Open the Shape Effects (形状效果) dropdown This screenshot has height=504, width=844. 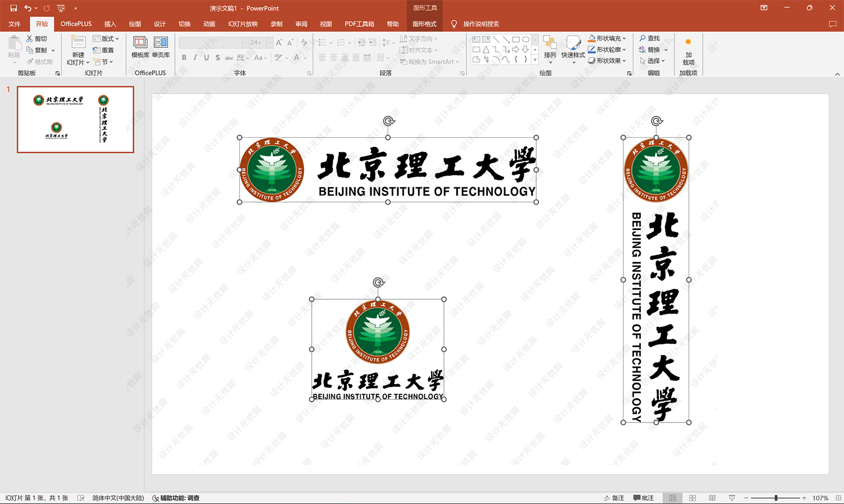607,61
